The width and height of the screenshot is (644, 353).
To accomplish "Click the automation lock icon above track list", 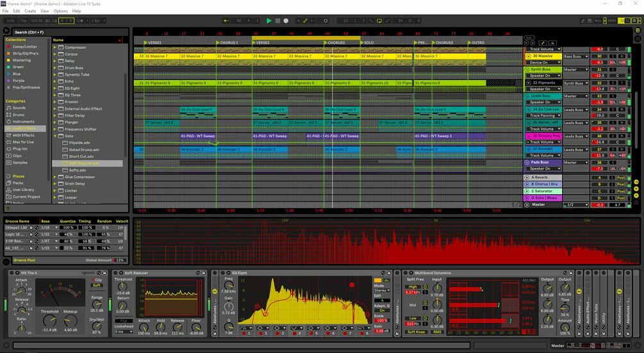I will pyautogui.click(x=553, y=43).
